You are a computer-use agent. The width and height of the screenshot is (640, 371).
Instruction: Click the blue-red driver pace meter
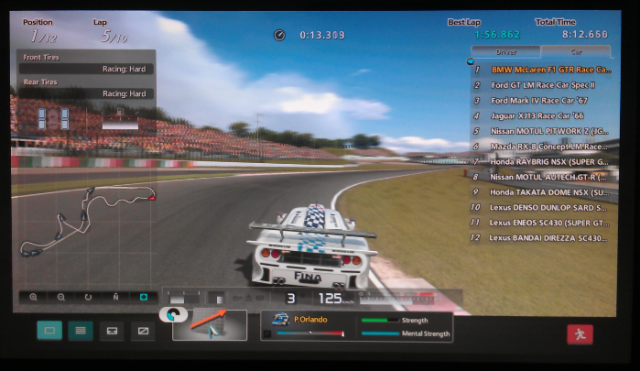pos(310,333)
